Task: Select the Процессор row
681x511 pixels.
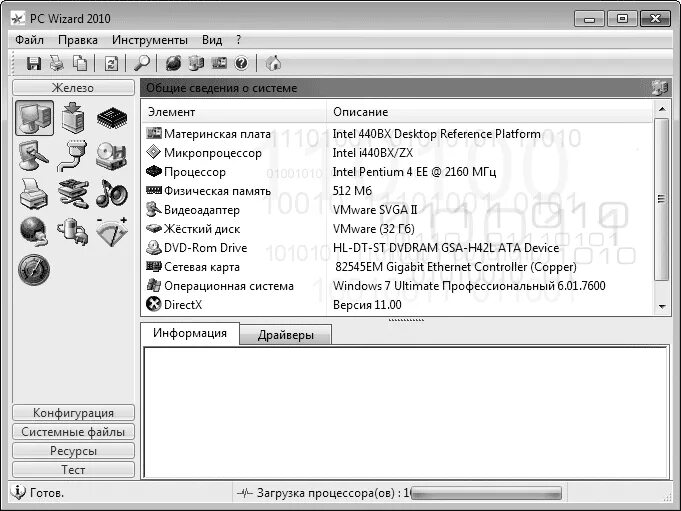Action: tap(397, 172)
